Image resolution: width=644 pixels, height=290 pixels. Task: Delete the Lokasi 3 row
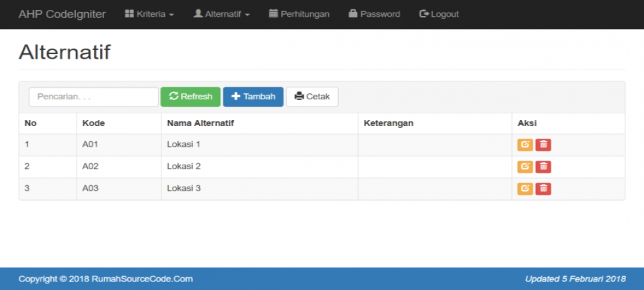coord(543,189)
